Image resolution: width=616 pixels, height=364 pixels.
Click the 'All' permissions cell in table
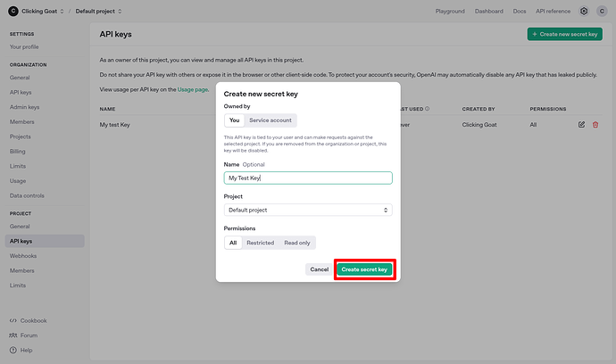pos(533,125)
